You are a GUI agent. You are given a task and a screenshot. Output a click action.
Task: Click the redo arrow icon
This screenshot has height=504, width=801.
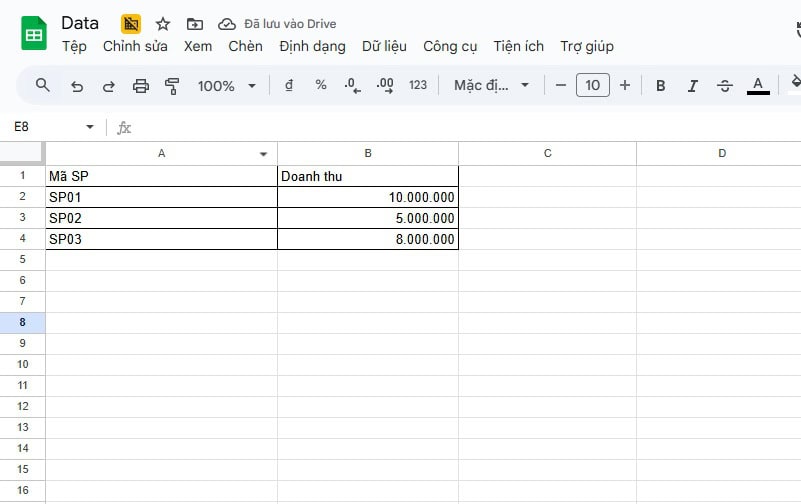point(108,86)
